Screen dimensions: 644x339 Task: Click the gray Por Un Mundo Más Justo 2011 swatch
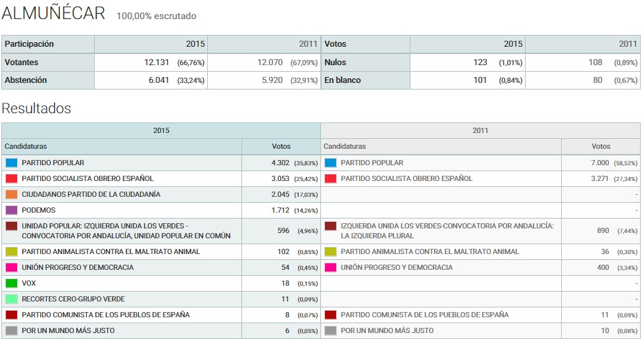[x=330, y=330]
